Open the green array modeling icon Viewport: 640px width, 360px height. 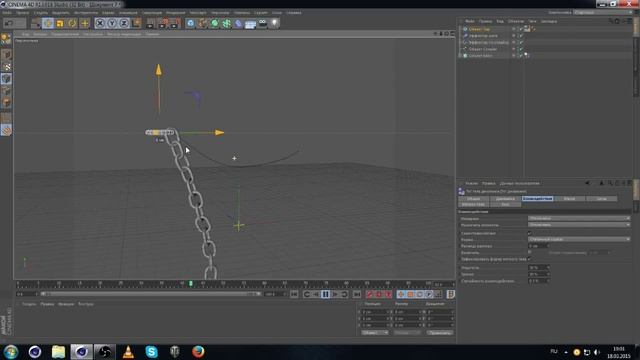[x=227, y=23]
